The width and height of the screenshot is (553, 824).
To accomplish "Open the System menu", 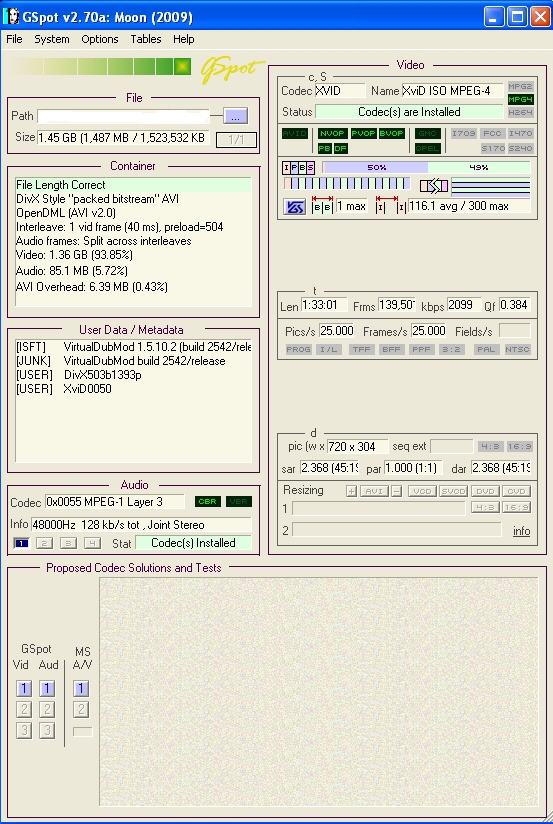I will [52, 39].
